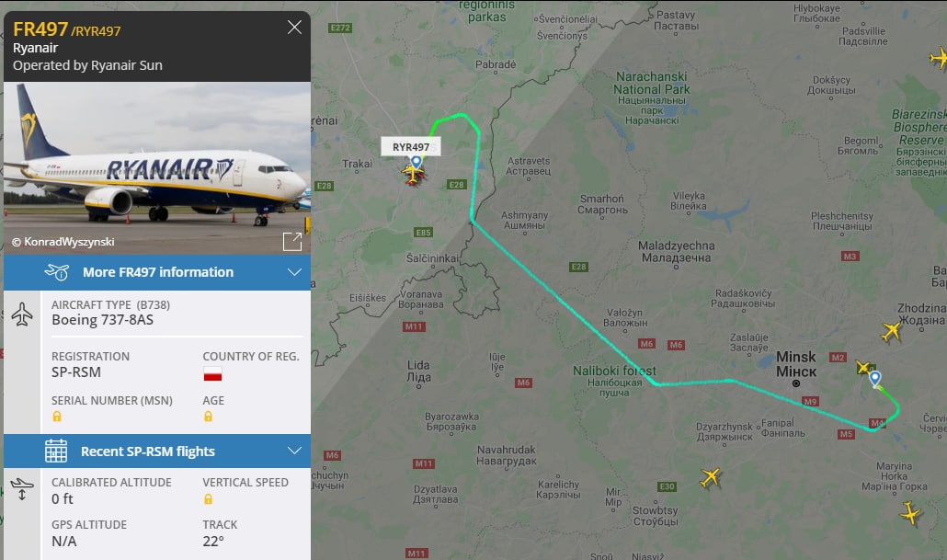Image resolution: width=947 pixels, height=560 pixels.
Task: Click the locked Serial Number padlock icon
Action: click(x=57, y=417)
